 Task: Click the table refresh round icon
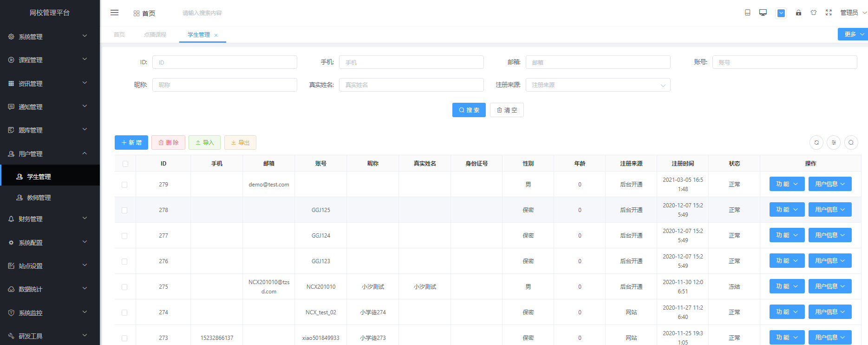[x=816, y=142]
